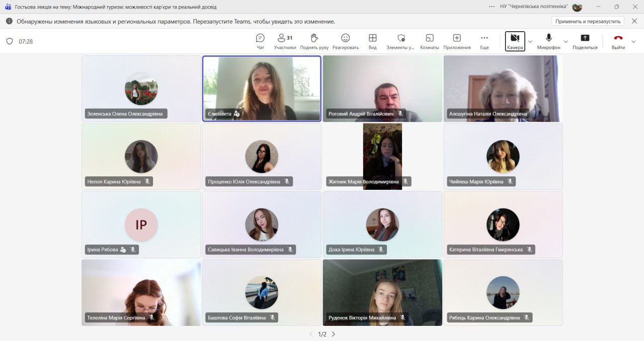Screen dimensions: 644x341
Task: Open the Chat panel
Action: pyautogui.click(x=260, y=41)
